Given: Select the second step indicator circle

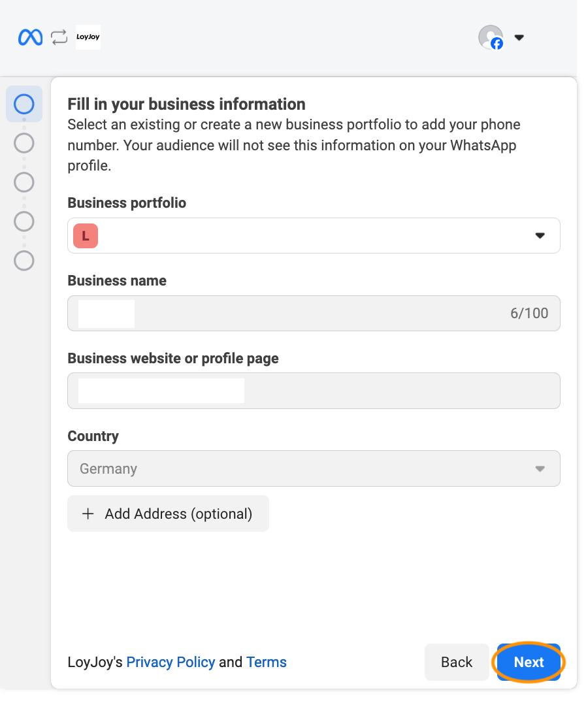Looking at the screenshot, I should (24, 143).
